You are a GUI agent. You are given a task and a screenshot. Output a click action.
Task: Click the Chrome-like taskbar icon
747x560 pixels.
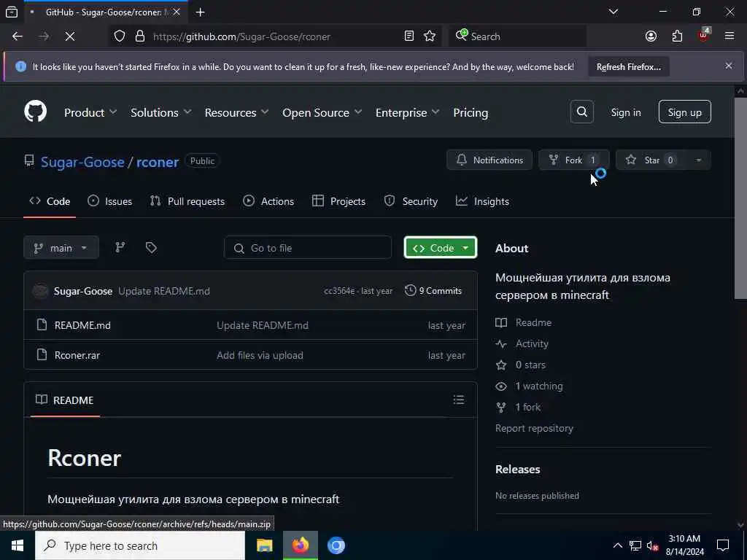click(x=336, y=545)
